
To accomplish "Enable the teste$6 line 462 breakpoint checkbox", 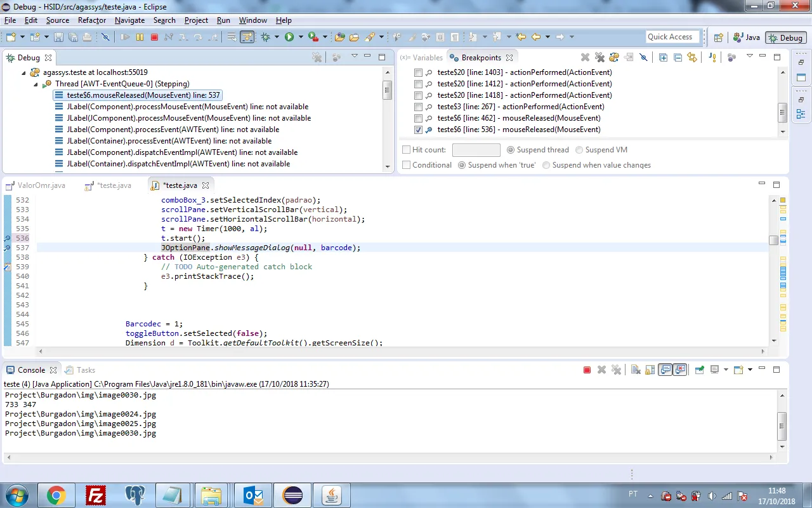I will click(418, 118).
